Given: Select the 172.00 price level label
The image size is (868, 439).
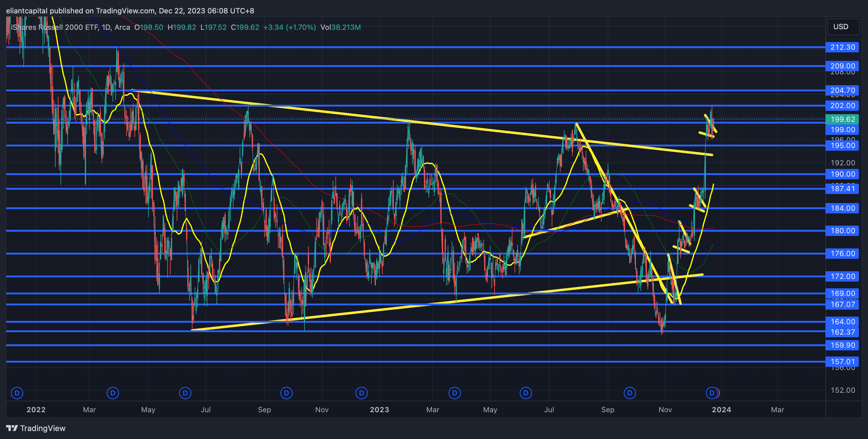Looking at the screenshot, I should click(842, 276).
